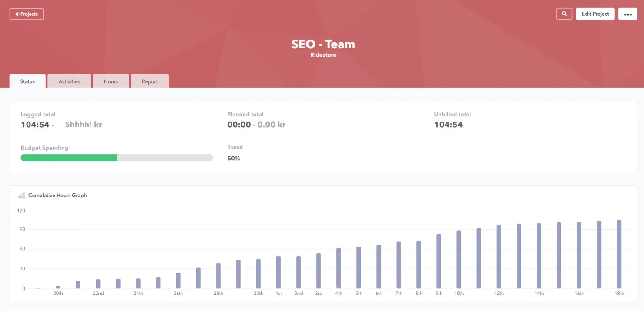Click the bar above the 20th label
Image resolution: width=644 pixels, height=311 pixels.
tap(58, 287)
